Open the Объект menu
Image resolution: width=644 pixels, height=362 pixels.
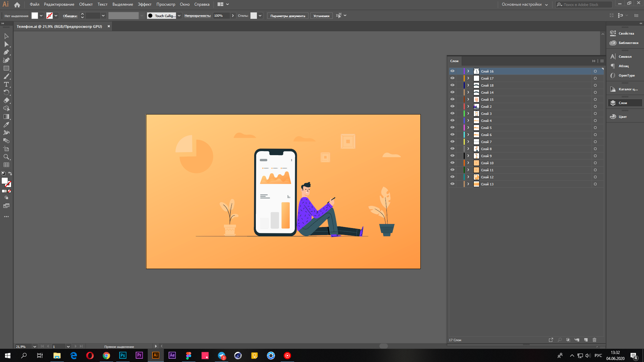point(86,4)
